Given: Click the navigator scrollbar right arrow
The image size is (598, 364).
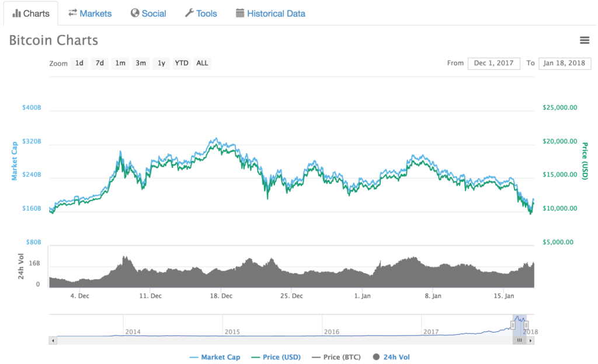Looking at the screenshot, I should (x=530, y=341).
